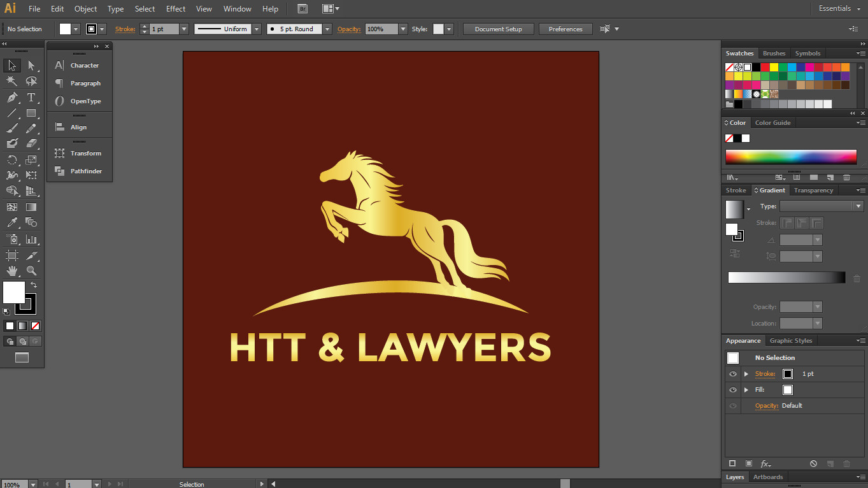Open the Character panel

coord(79,66)
